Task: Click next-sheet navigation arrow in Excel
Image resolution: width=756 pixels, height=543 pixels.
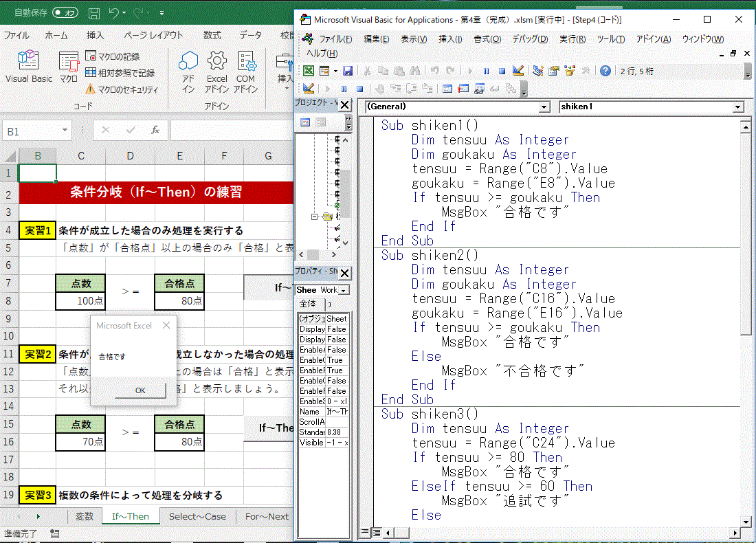Action: 38,516
